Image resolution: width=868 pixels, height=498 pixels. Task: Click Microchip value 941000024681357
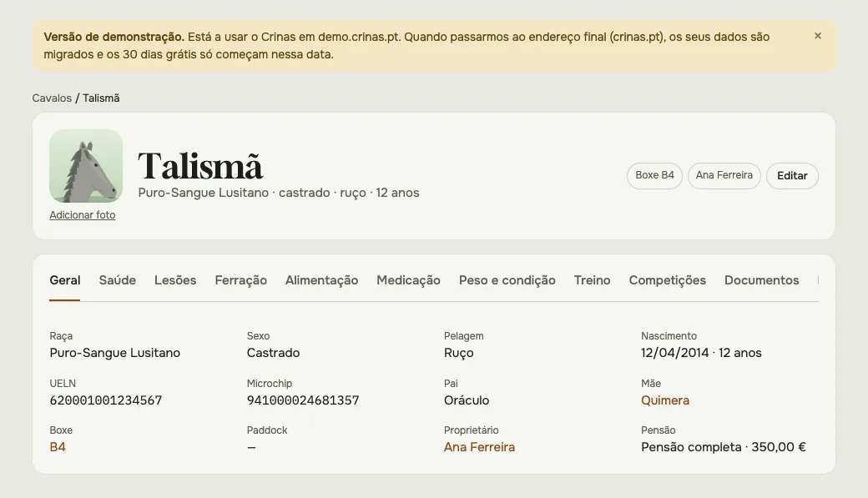tap(303, 400)
